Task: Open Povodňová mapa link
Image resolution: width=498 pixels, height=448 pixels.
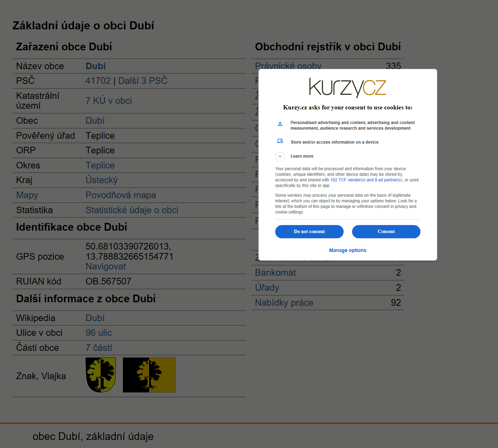Action: 121,195
